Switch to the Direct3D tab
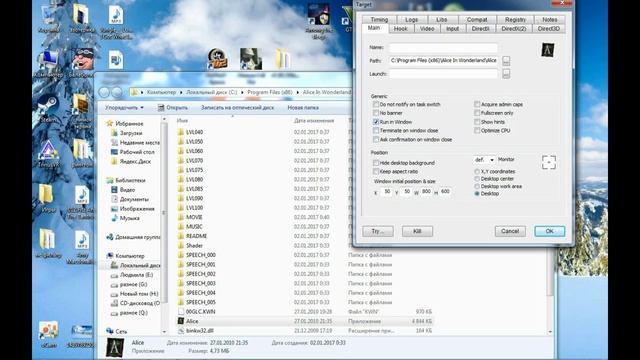This screenshot has width=640, height=360. pos(548,29)
